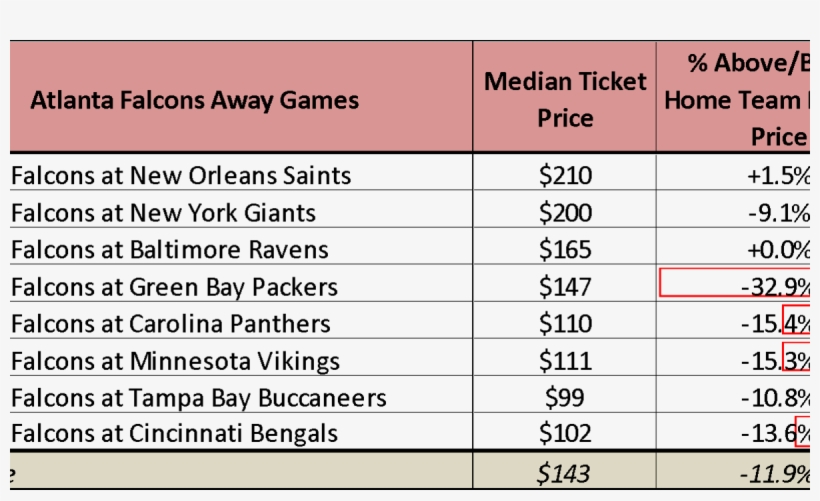The image size is (820, 501).
Task: Click 'Falcons at Baltimore Ravens' row label
Action: click(x=170, y=250)
